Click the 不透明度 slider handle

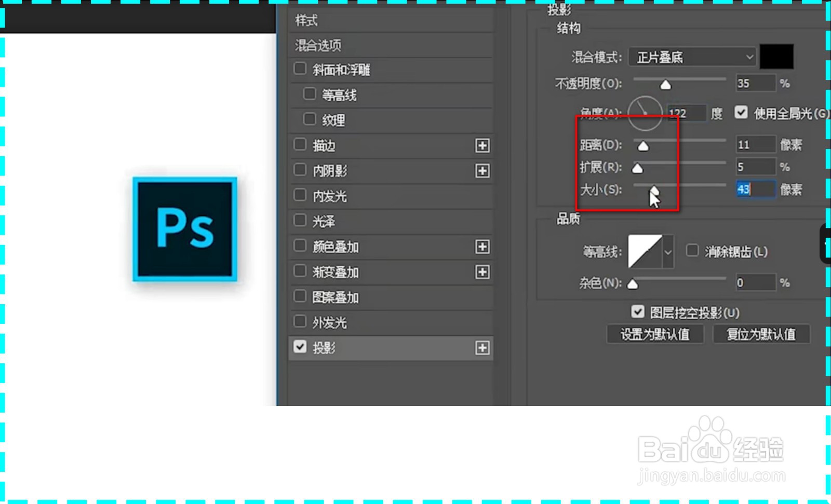point(665,85)
